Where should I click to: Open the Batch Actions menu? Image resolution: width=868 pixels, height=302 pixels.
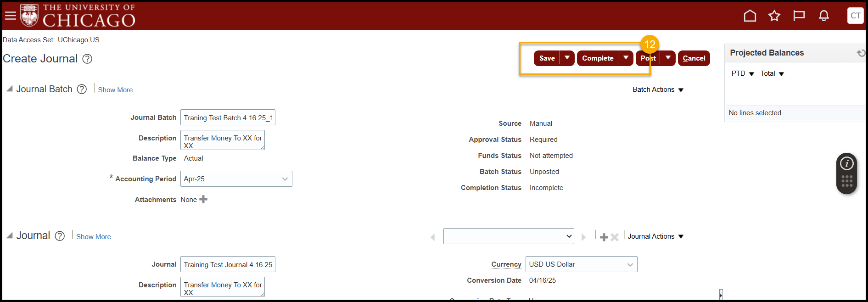click(658, 89)
